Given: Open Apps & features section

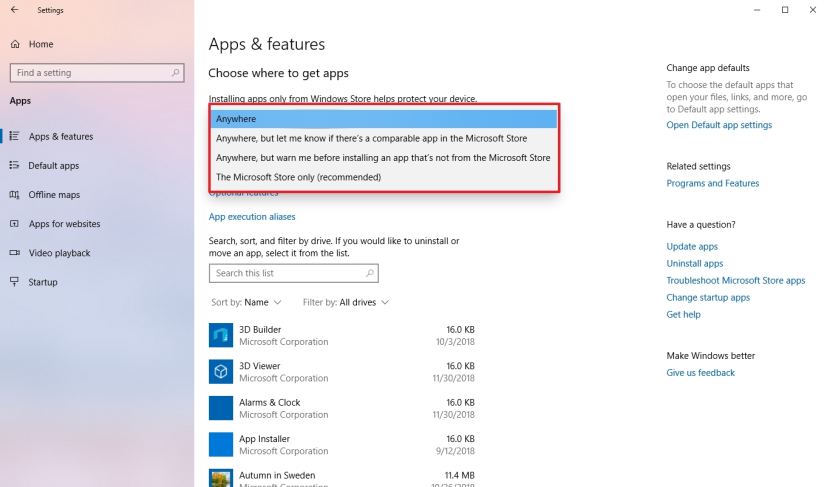Looking at the screenshot, I should 61,136.
